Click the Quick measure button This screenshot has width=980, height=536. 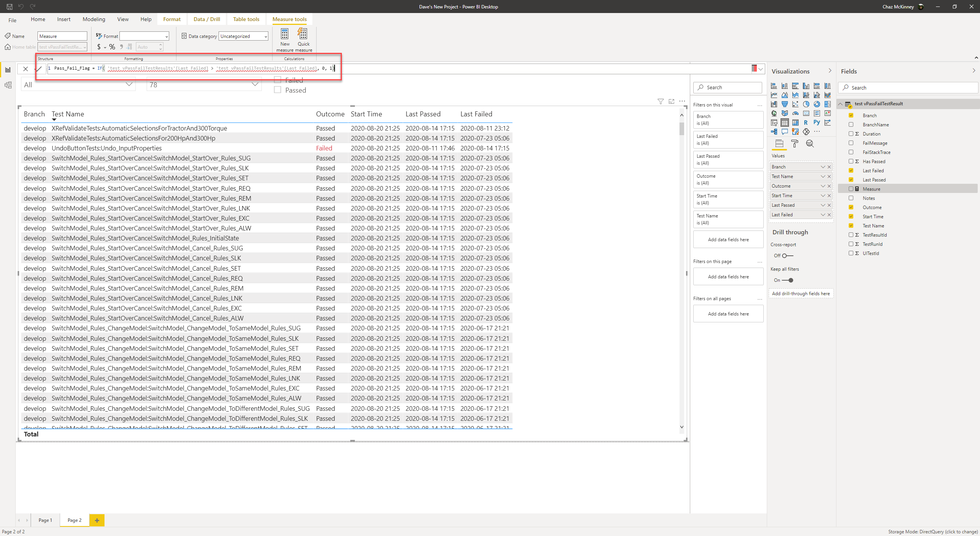pyautogui.click(x=304, y=40)
